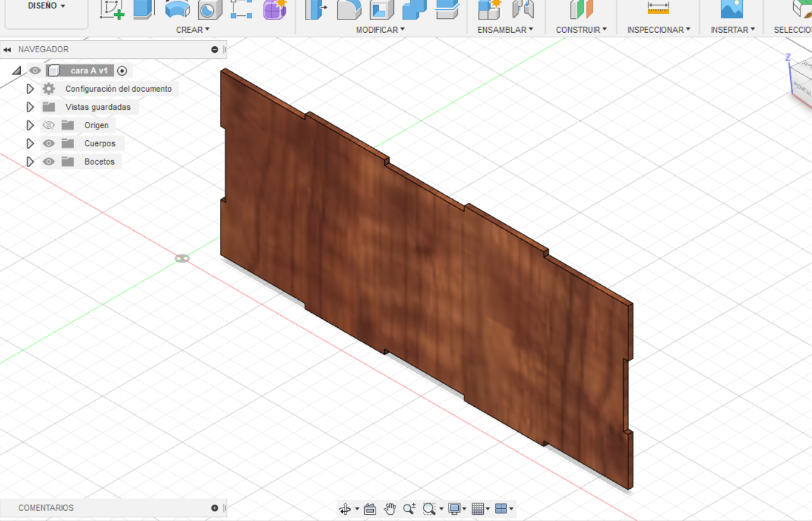Click the Insert image icon above INSERTAR
The height and width of the screenshot is (521, 812).
pyautogui.click(x=732, y=9)
